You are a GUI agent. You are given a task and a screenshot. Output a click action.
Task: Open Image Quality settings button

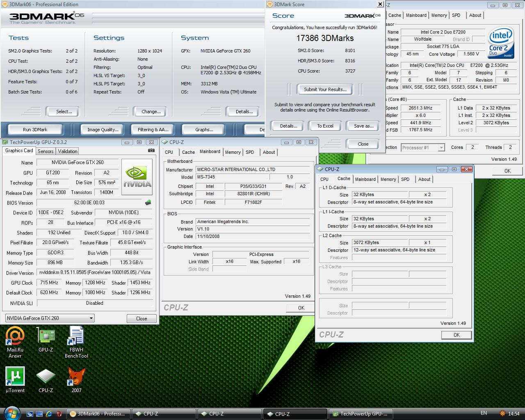pos(103,130)
